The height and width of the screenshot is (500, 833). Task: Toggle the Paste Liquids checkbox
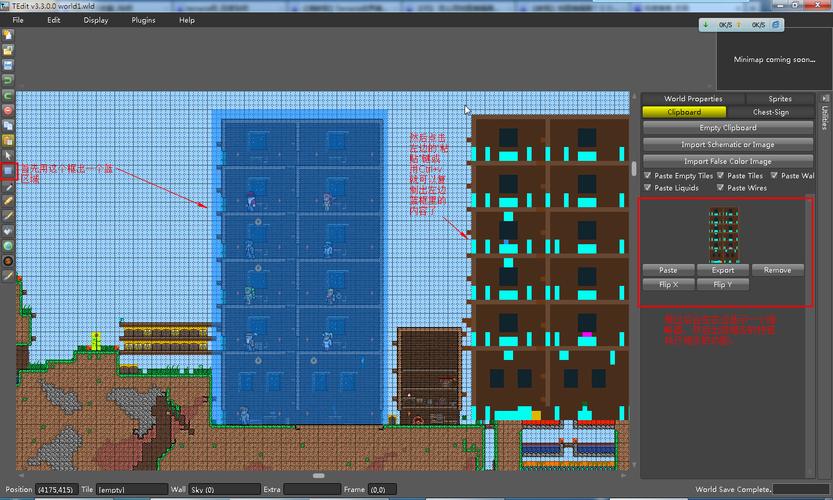point(648,188)
